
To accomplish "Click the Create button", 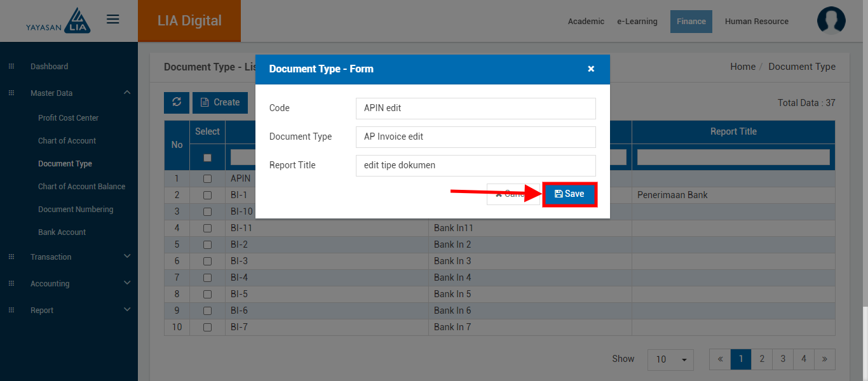I will pyautogui.click(x=220, y=102).
